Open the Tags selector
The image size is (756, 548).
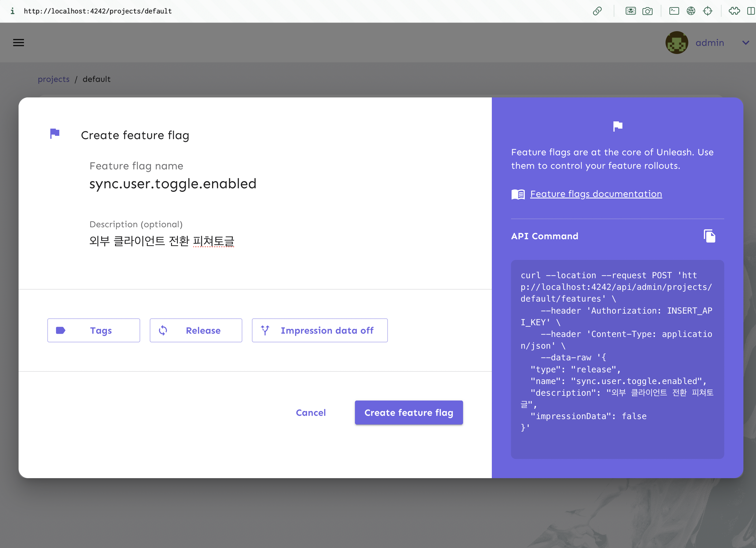(93, 330)
